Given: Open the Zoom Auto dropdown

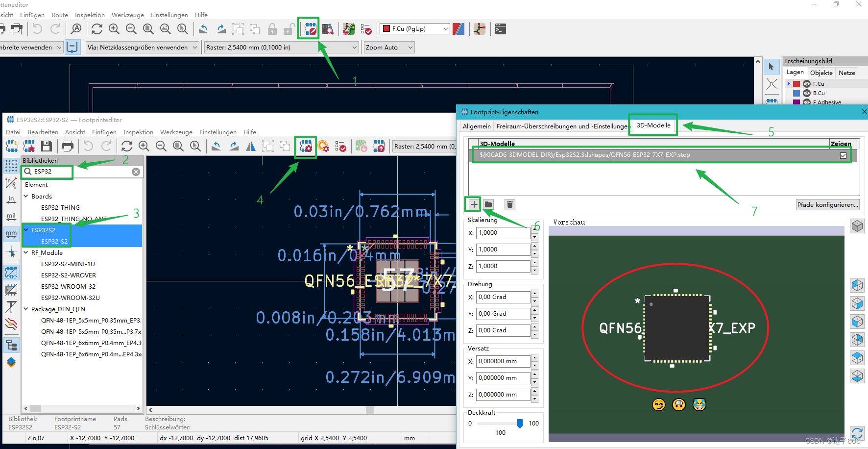Looking at the screenshot, I should tap(389, 48).
